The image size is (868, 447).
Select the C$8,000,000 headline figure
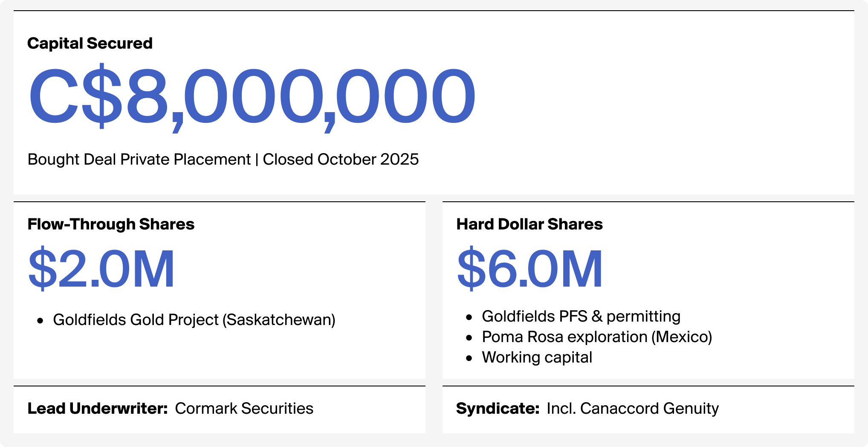coord(252,96)
